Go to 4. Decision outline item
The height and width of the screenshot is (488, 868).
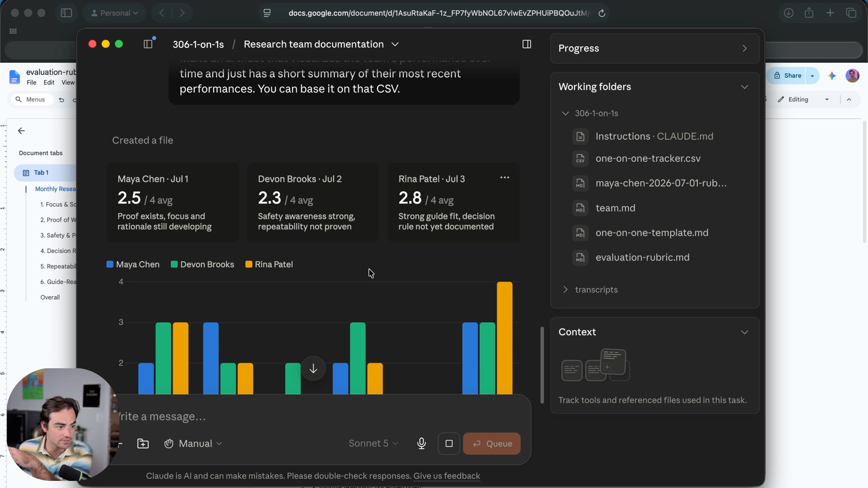coord(58,251)
